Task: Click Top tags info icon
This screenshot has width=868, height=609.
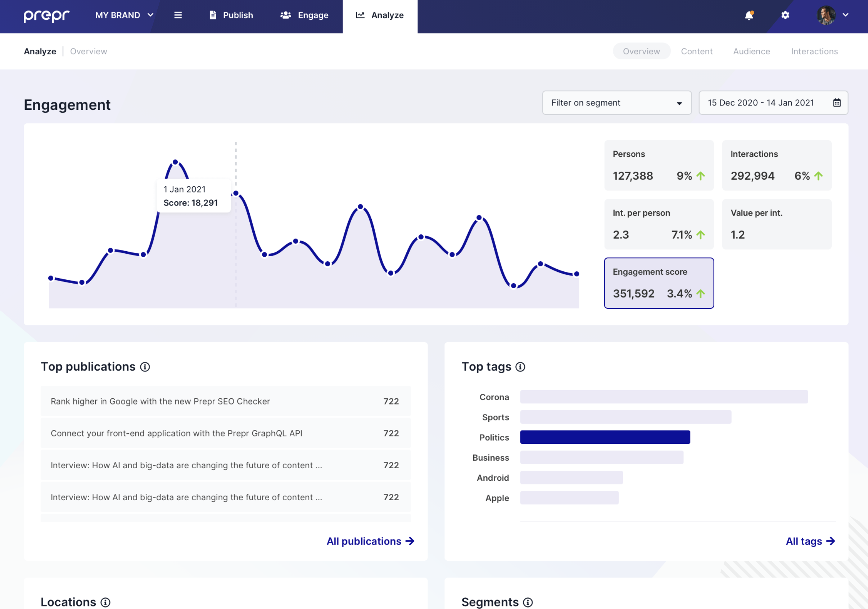Action: pos(520,367)
